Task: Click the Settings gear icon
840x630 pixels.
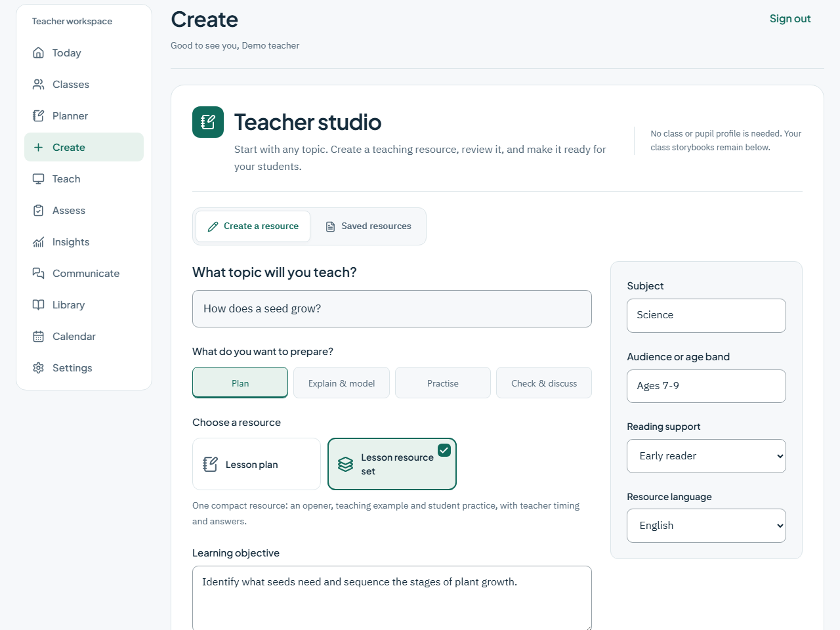Action: tap(39, 368)
